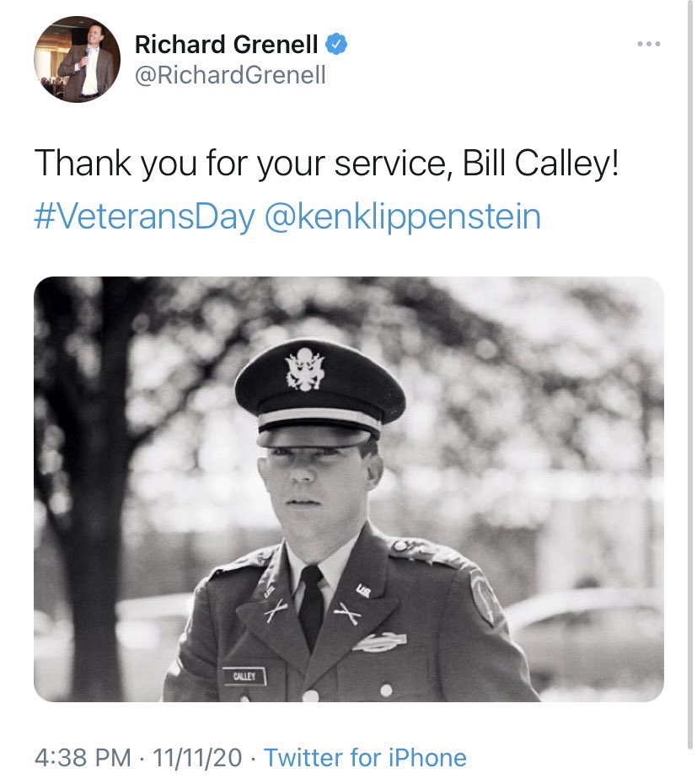
Task: Visit the @kenklippenstein mention
Action: (403, 217)
